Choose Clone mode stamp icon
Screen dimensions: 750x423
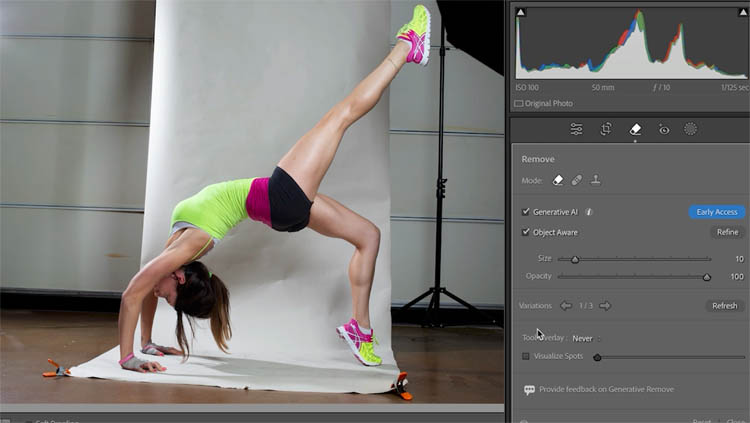point(596,180)
